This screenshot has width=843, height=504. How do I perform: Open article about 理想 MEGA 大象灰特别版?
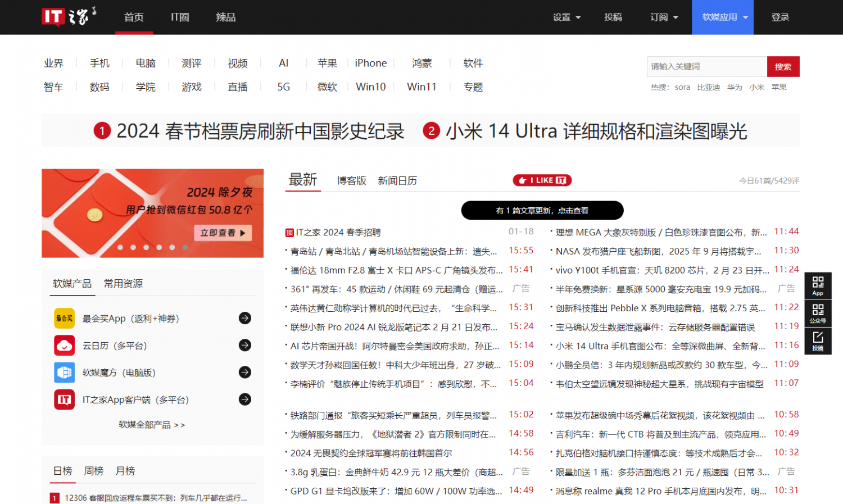click(x=661, y=233)
